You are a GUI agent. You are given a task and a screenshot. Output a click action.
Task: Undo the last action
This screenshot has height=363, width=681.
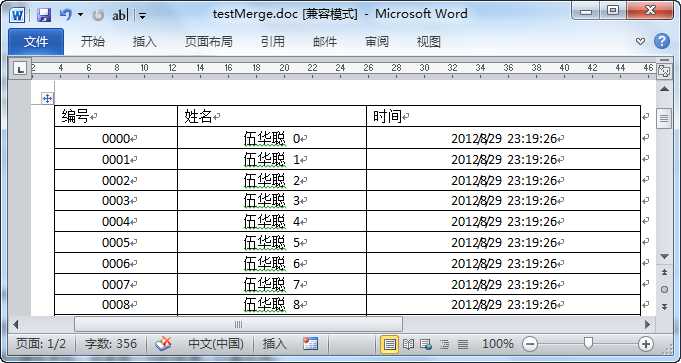(66, 15)
